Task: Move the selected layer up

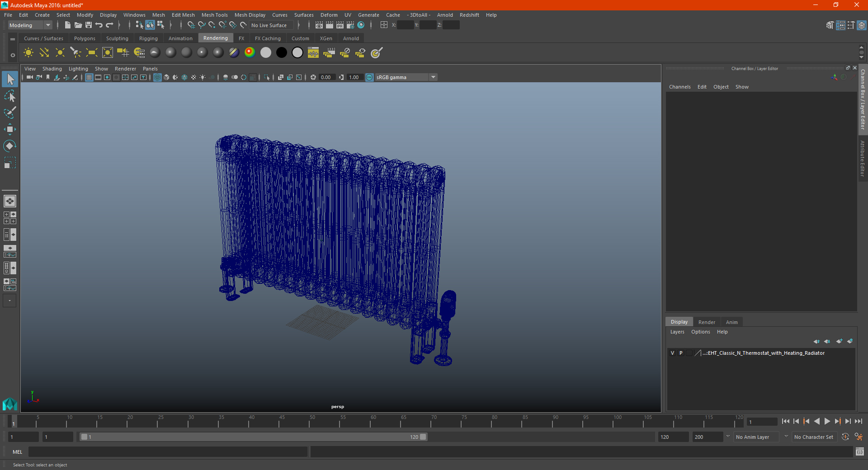Action: click(x=816, y=341)
